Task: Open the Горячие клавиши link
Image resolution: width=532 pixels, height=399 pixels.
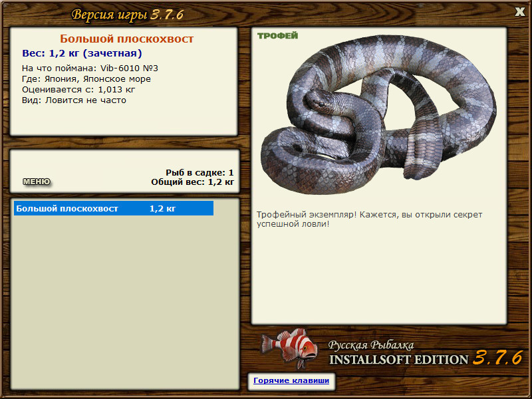Action: click(291, 380)
